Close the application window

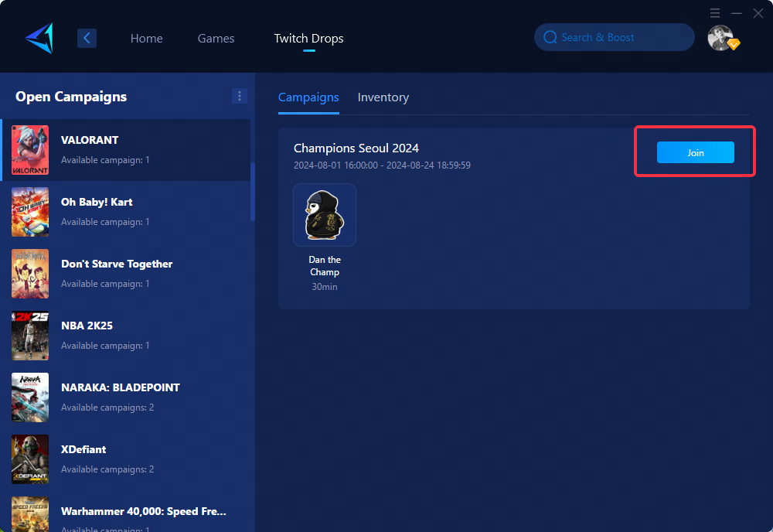coord(758,13)
